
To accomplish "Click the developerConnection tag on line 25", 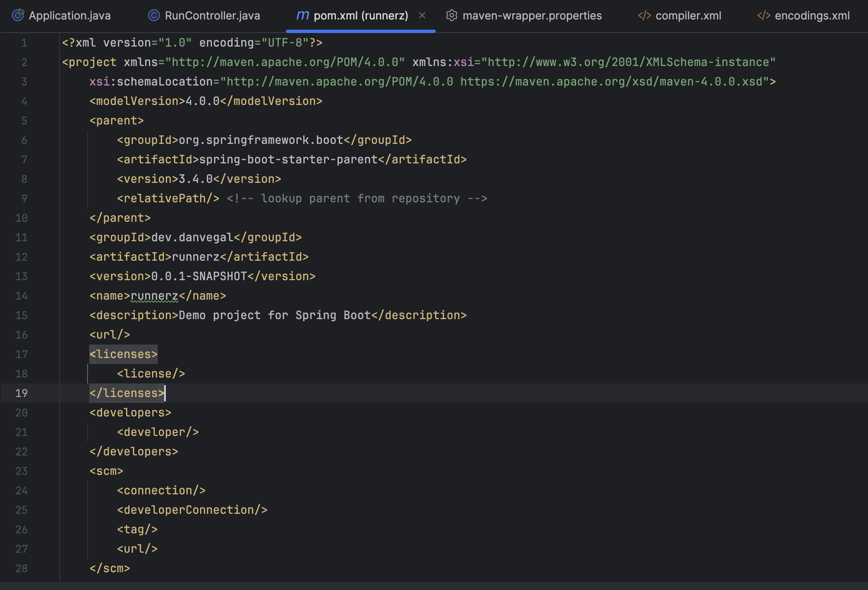I will click(192, 510).
